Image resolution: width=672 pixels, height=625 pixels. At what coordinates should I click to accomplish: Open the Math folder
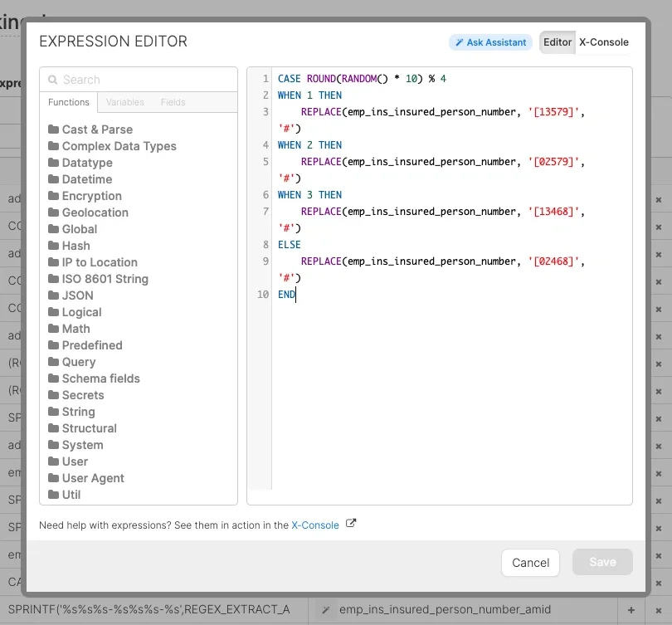[69, 329]
